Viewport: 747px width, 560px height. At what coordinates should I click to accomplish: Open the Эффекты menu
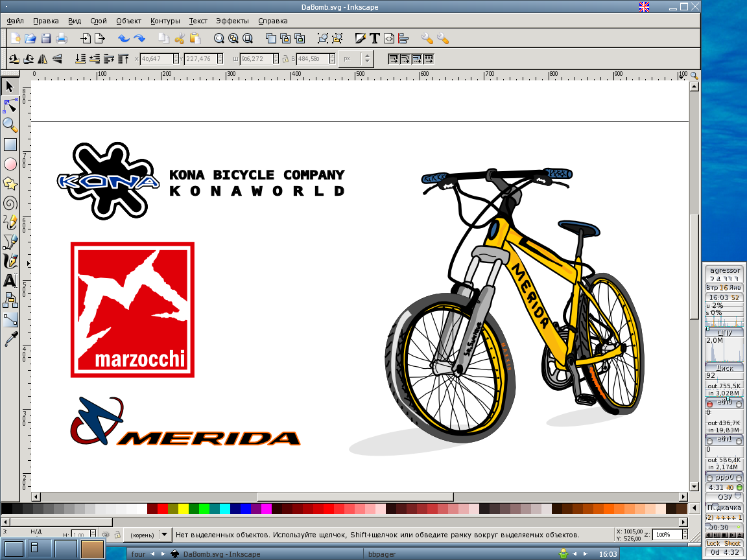click(x=233, y=21)
